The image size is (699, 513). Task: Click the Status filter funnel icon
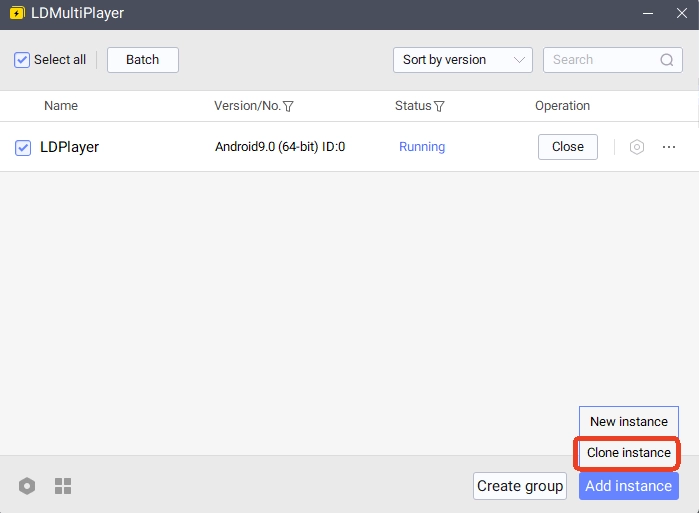[x=439, y=106]
